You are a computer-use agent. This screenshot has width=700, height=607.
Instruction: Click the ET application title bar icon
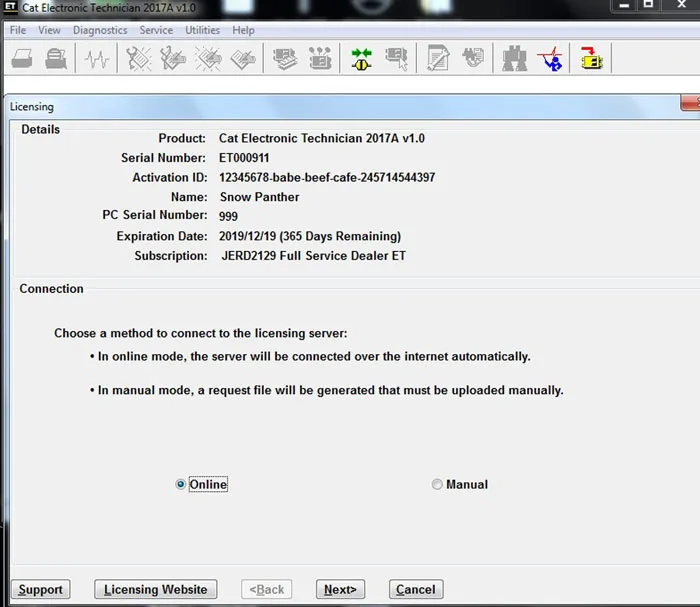(x=10, y=7)
